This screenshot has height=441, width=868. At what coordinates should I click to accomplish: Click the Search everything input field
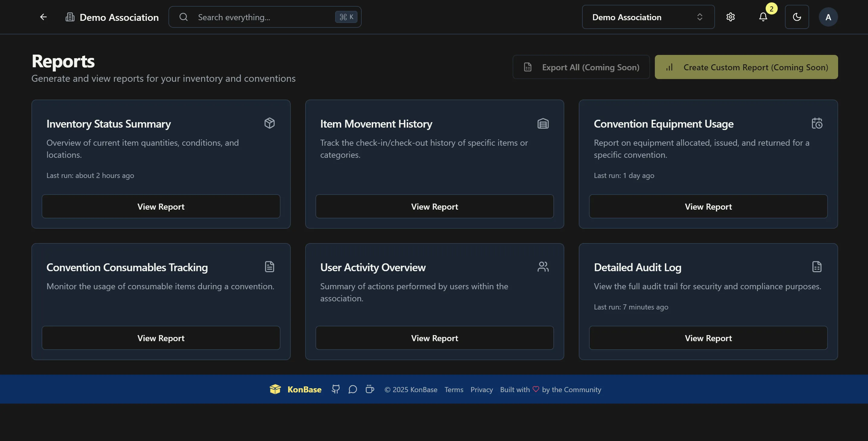265,17
